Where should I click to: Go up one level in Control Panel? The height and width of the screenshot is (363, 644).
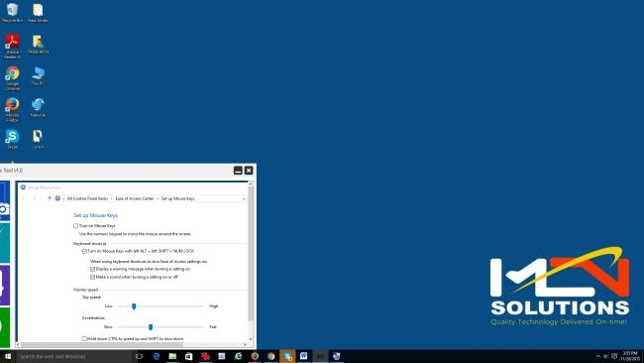(50, 198)
